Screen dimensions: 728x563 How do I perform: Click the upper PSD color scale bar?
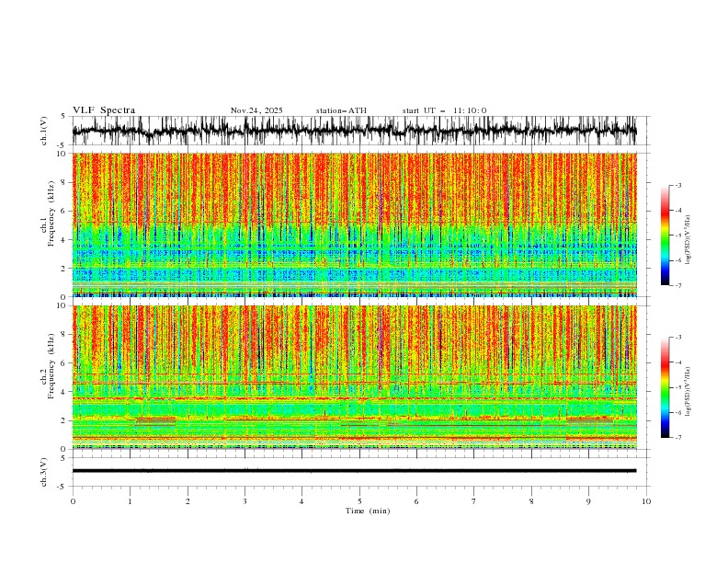tap(665, 236)
